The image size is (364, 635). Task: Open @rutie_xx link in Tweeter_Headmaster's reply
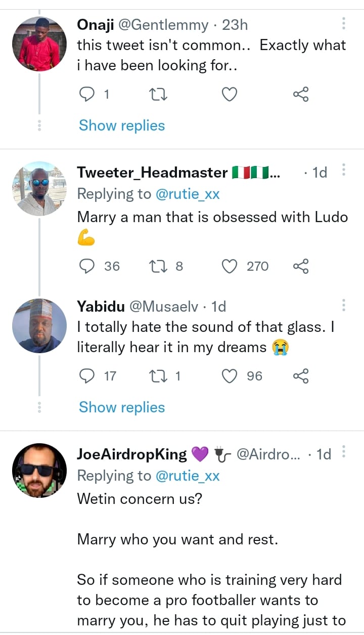point(187,194)
